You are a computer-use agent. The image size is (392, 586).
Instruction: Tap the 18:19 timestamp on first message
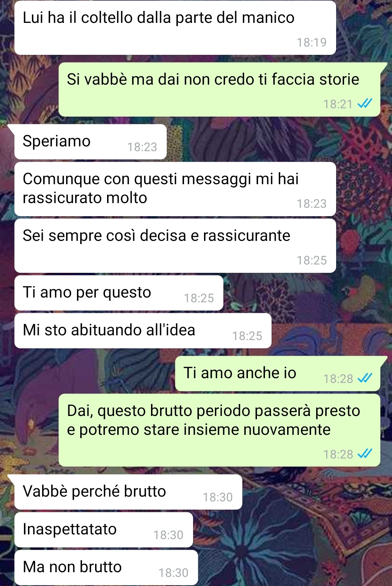[312, 43]
